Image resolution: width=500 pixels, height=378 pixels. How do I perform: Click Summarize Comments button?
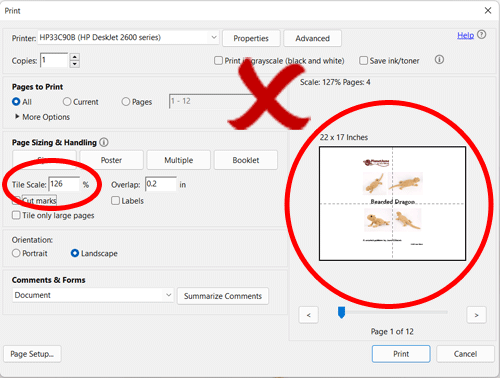(223, 296)
